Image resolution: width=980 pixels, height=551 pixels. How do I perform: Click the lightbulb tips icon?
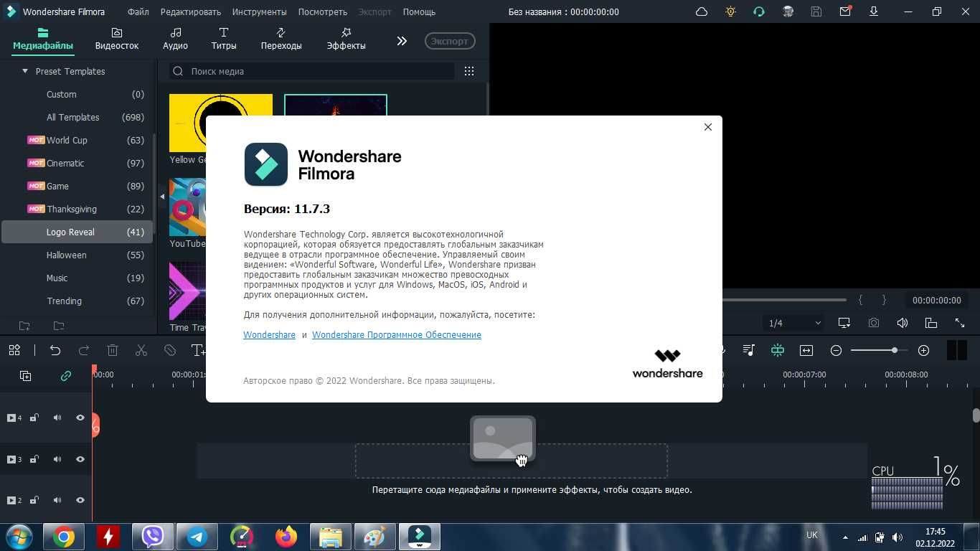click(730, 11)
